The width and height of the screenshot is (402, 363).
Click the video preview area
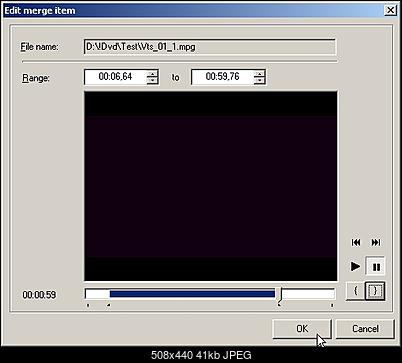point(211,186)
